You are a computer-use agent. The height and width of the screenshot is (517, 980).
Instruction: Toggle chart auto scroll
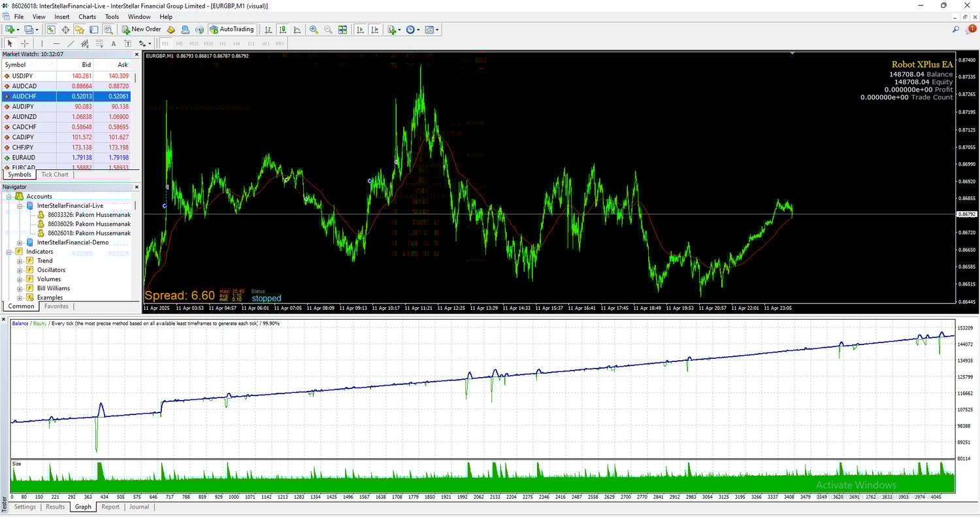pyautogui.click(x=360, y=29)
